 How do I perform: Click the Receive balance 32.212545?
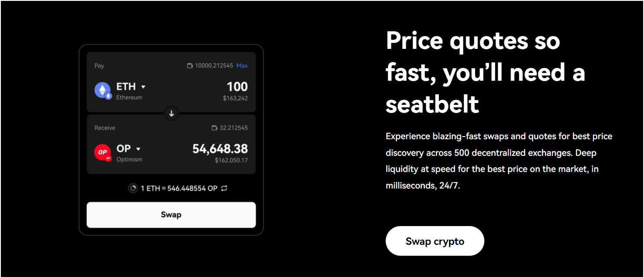233,128
